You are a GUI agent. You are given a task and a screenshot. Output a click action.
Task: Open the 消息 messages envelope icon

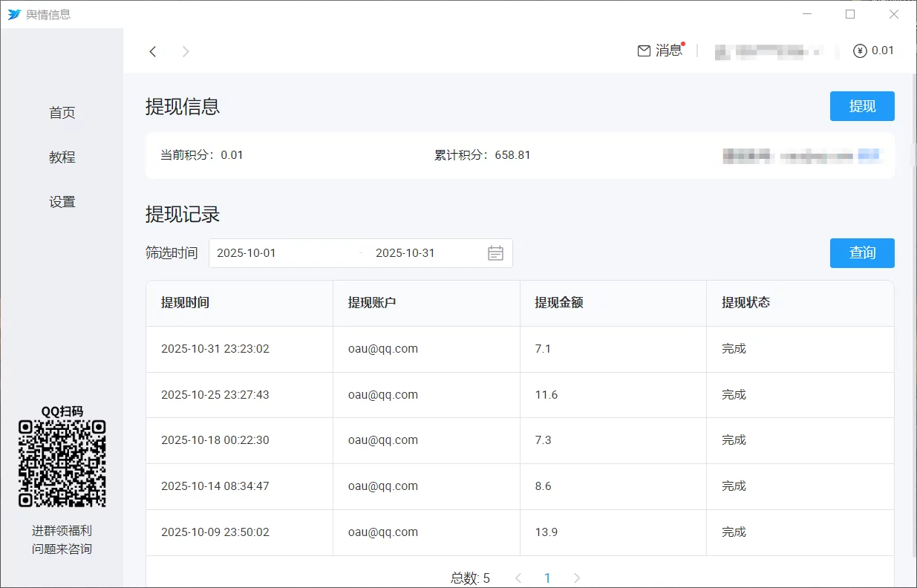[x=644, y=50]
